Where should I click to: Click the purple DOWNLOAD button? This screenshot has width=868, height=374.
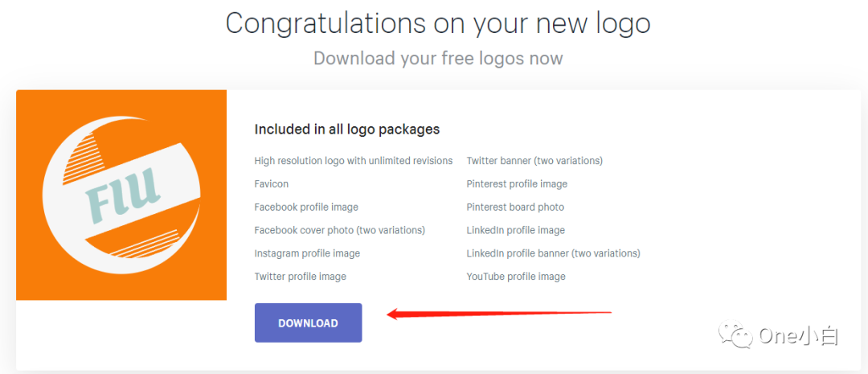click(x=308, y=323)
